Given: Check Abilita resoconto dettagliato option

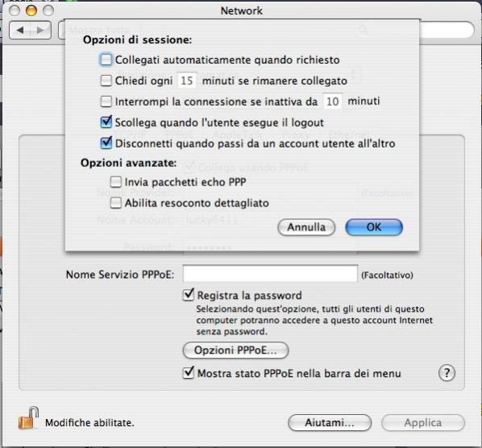Looking at the screenshot, I should tap(115, 203).
